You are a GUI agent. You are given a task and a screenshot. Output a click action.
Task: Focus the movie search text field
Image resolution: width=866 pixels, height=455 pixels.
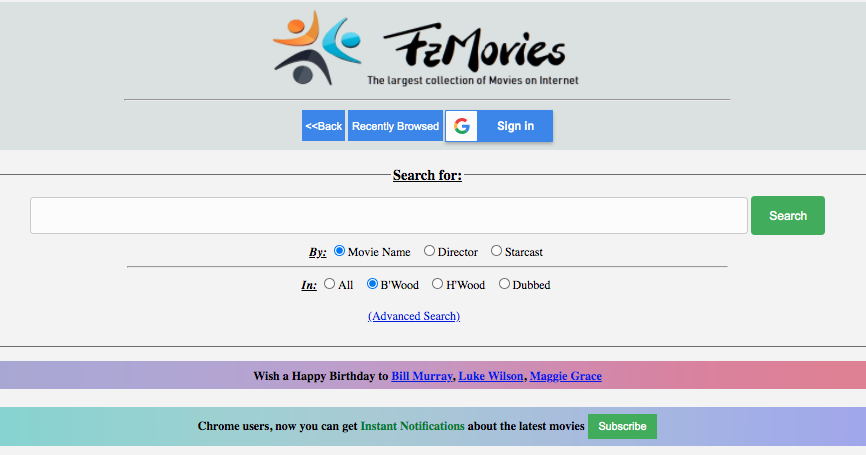coord(389,215)
